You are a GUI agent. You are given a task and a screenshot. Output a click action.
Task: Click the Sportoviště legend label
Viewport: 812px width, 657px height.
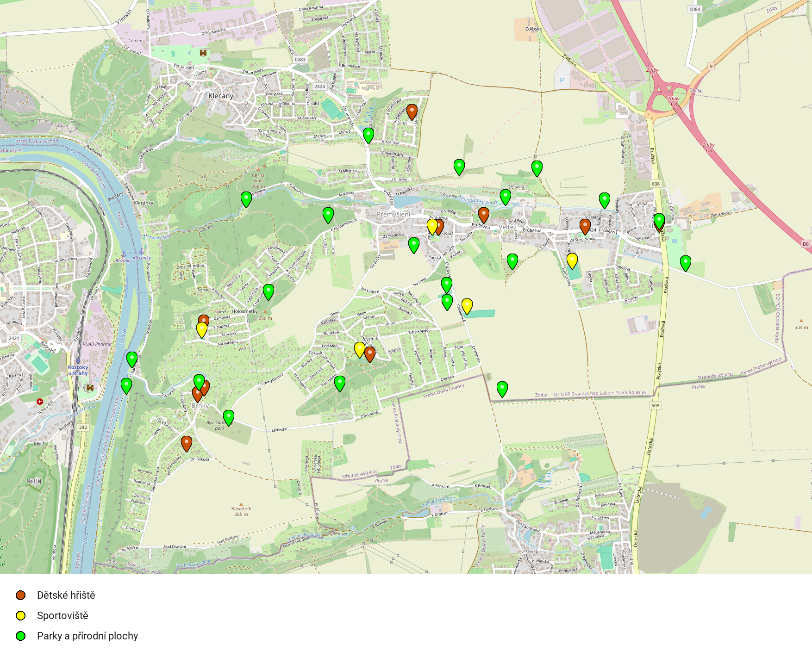click(x=62, y=615)
